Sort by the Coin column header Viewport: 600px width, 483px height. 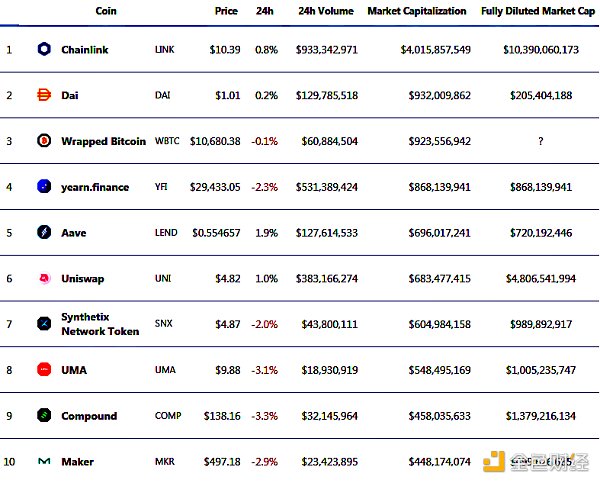pyautogui.click(x=104, y=11)
